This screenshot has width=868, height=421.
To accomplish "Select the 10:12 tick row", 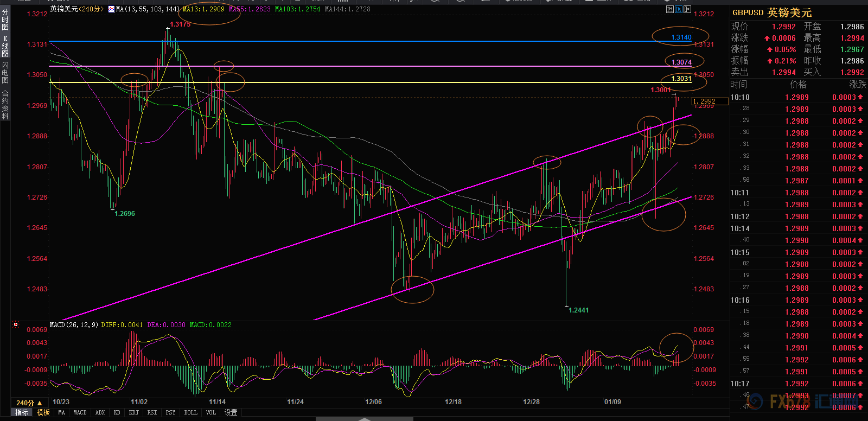I will (x=799, y=216).
